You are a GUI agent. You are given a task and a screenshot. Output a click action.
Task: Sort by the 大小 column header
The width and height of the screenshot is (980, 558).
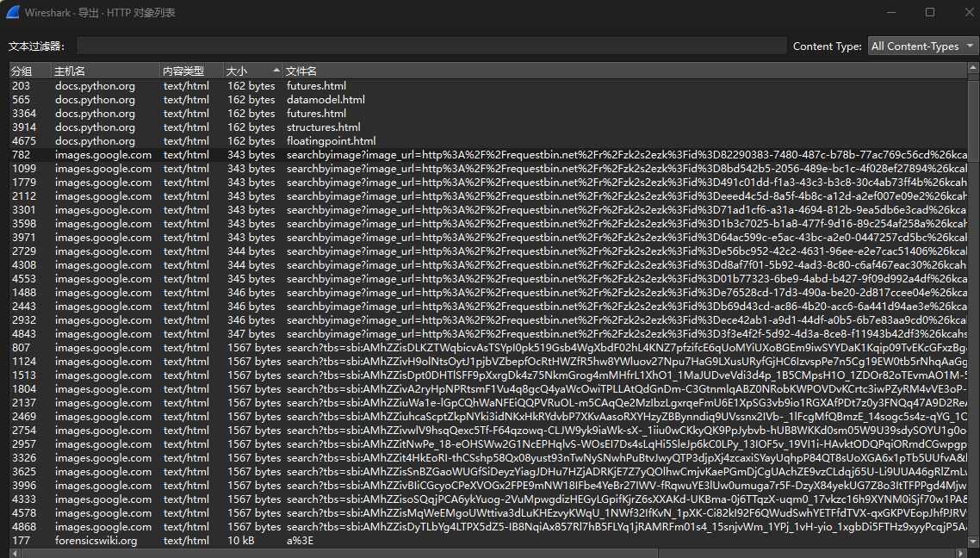pos(253,71)
